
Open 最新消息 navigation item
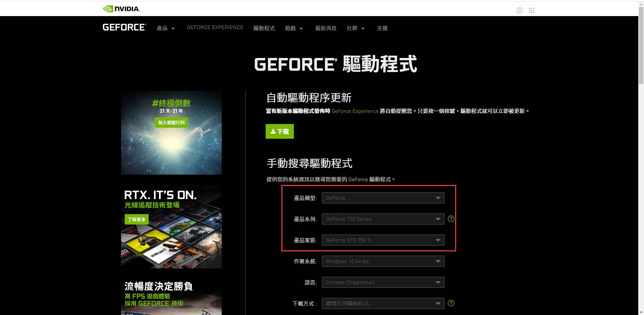pyautogui.click(x=326, y=28)
